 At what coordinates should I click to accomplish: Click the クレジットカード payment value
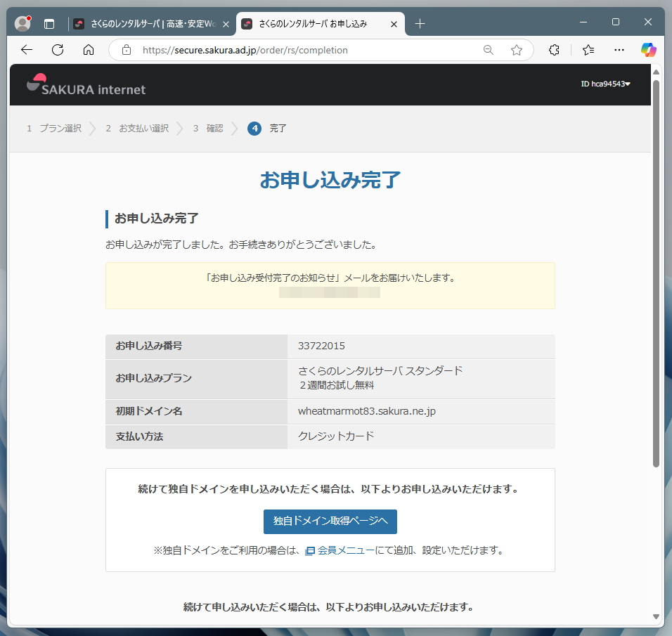[x=336, y=436]
